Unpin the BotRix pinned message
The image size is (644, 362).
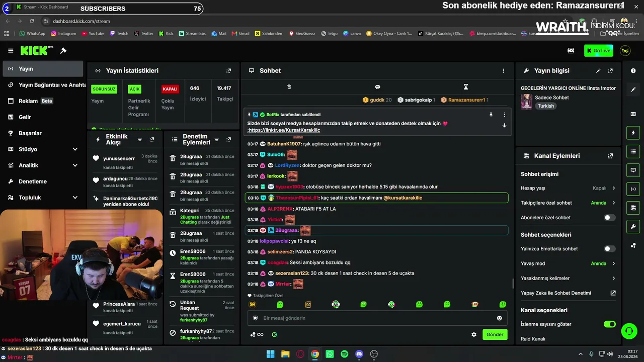[491, 115]
